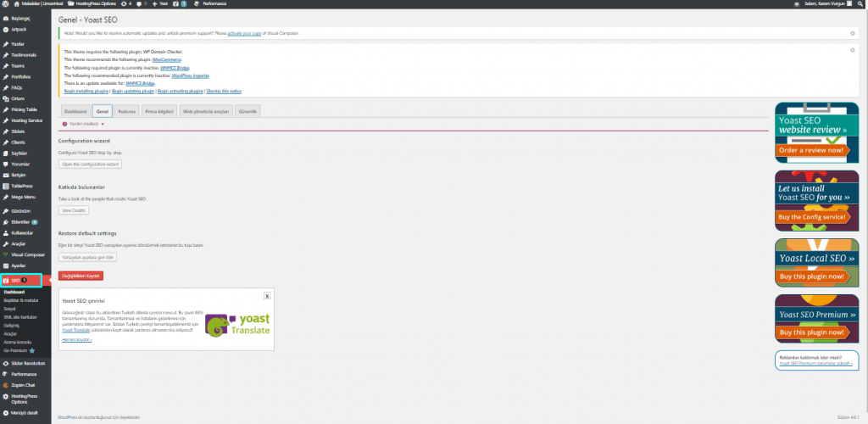Switch to the Features tab
Screen dimensions: 868x424
point(127,111)
